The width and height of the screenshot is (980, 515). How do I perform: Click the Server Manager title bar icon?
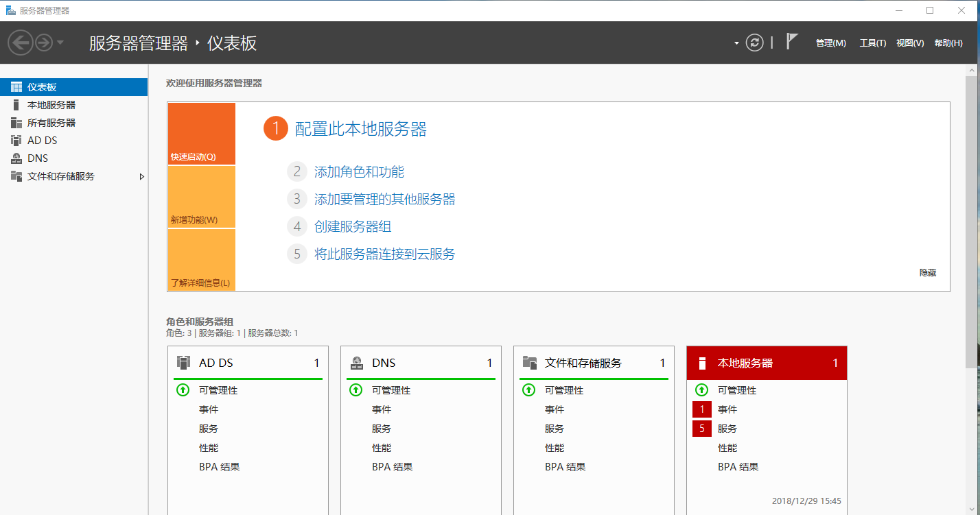click(x=10, y=10)
